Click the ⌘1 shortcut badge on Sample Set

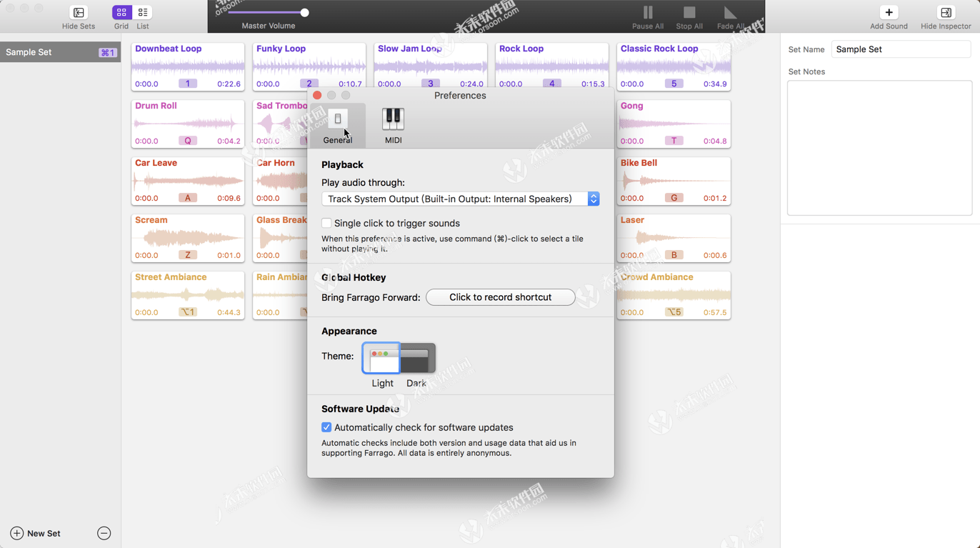click(x=107, y=53)
